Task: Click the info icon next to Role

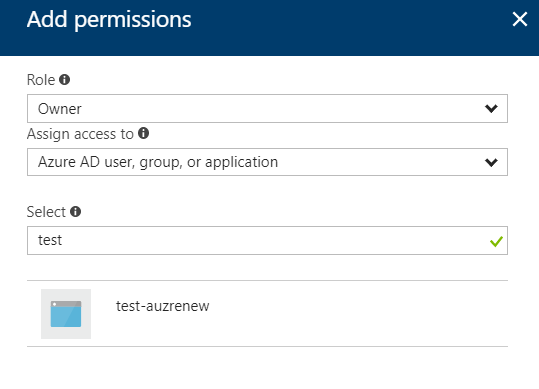Action: [65, 80]
